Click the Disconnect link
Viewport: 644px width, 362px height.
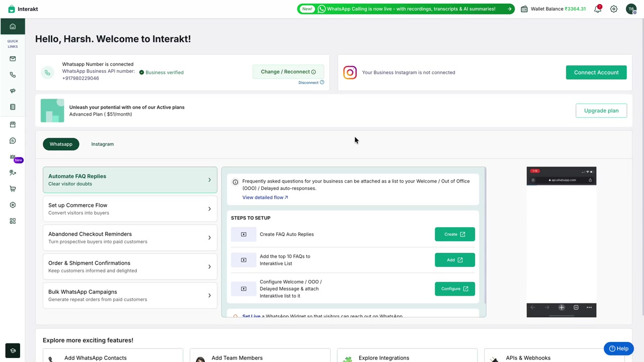click(x=308, y=82)
